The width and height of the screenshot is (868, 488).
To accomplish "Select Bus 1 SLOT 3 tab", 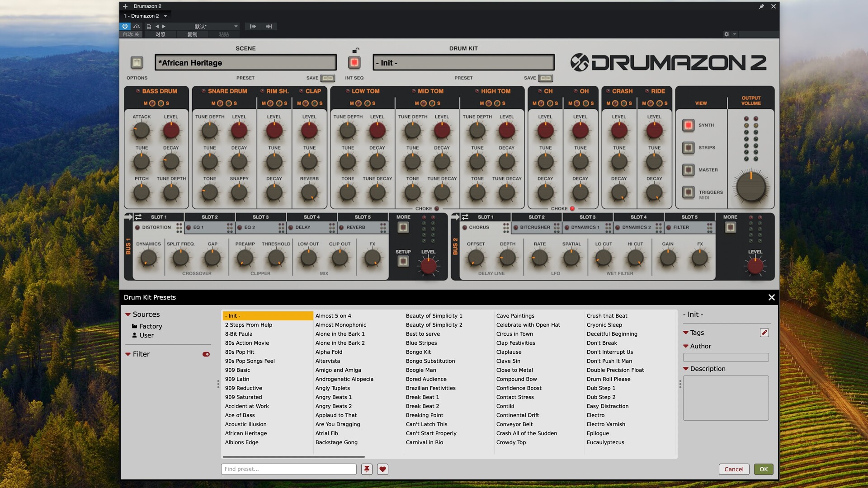I will (x=260, y=217).
